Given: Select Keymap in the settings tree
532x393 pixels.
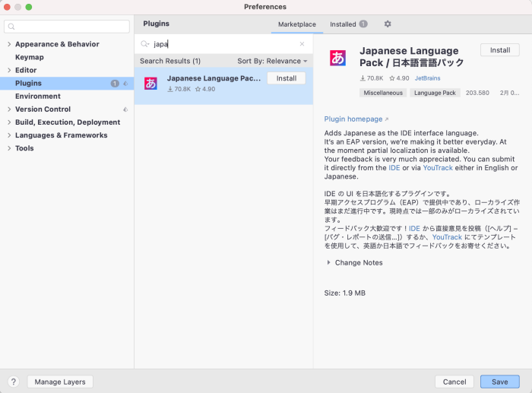Looking at the screenshot, I should coord(30,57).
